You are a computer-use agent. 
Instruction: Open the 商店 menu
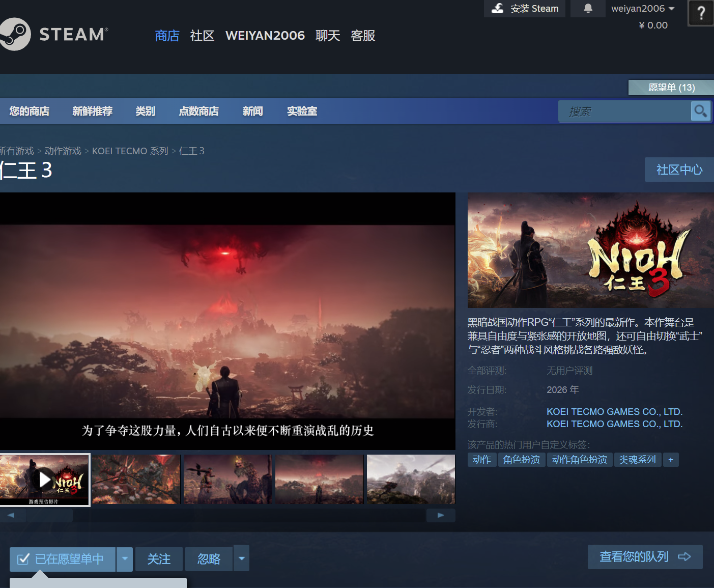coord(167,36)
